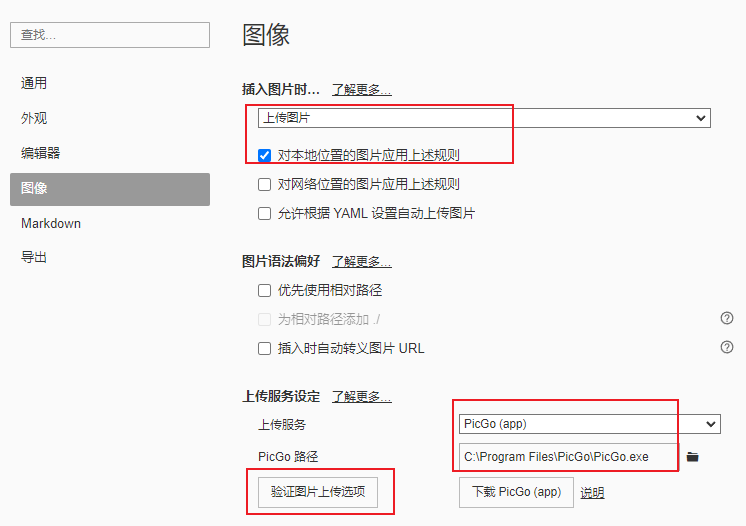
Task: Click 下载 PicGo (app) button
Action: [516, 492]
